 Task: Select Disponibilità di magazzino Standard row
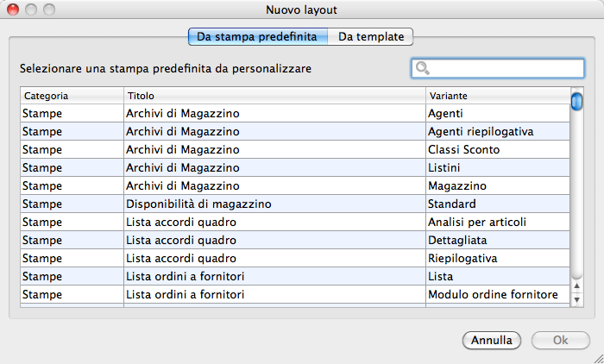[293, 204]
